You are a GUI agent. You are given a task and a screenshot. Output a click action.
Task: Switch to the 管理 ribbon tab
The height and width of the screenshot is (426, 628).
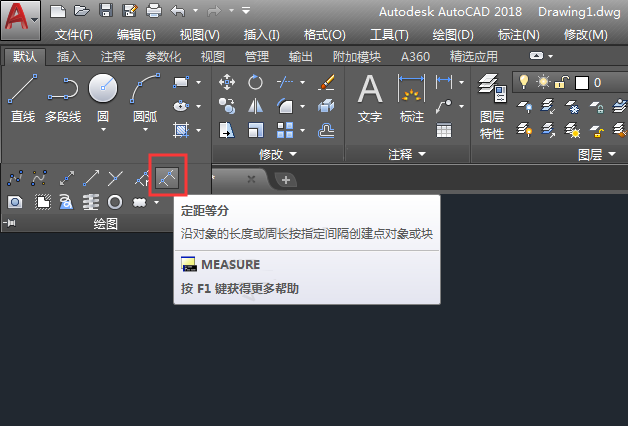pos(257,56)
